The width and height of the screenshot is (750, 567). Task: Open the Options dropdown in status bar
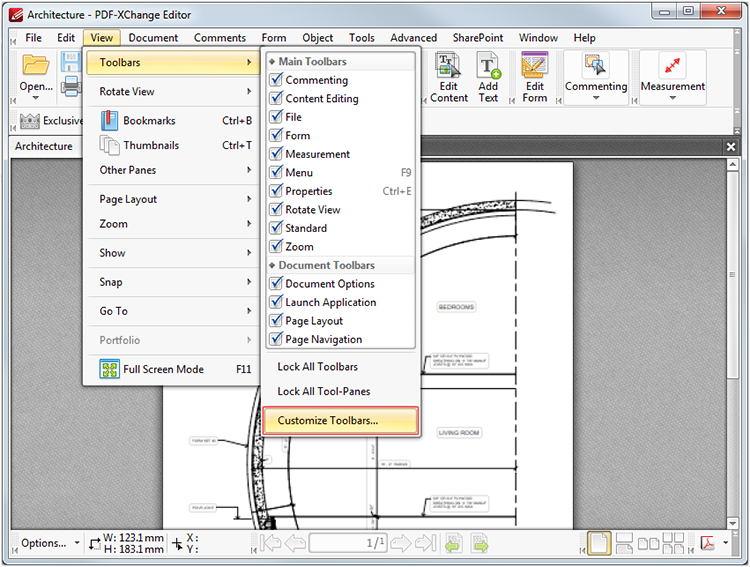50,543
